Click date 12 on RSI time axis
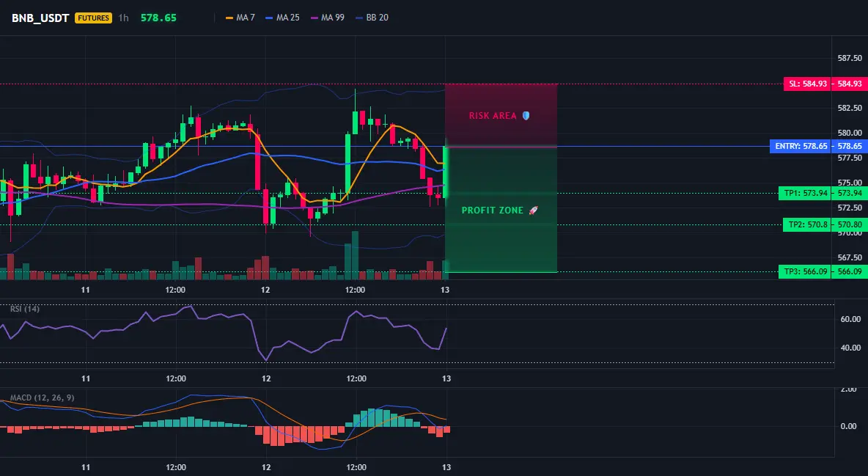 [x=266, y=378]
